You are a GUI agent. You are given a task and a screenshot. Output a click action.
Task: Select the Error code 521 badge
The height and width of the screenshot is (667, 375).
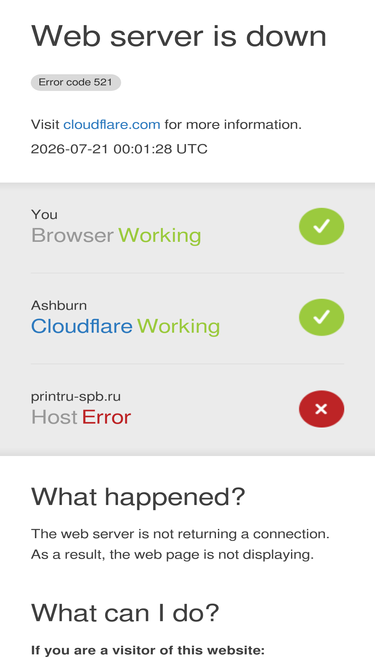76,82
